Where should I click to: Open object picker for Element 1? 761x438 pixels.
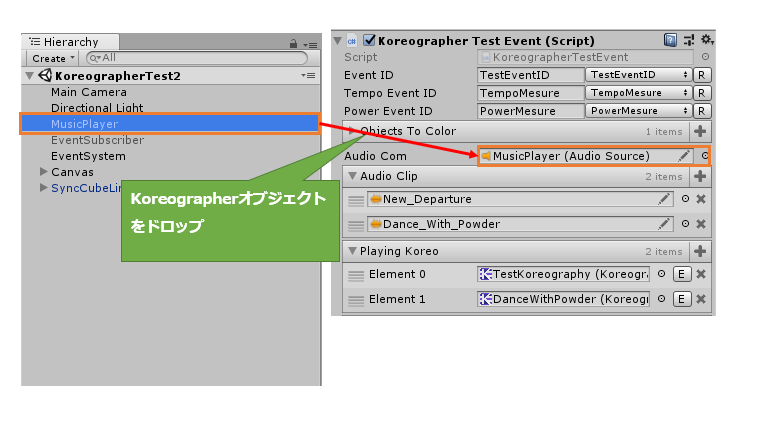coord(661,299)
